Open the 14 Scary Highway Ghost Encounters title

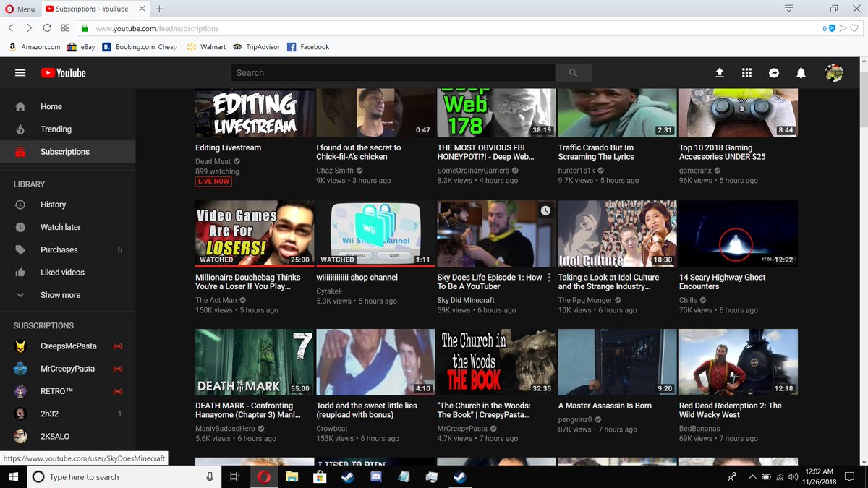click(x=722, y=282)
